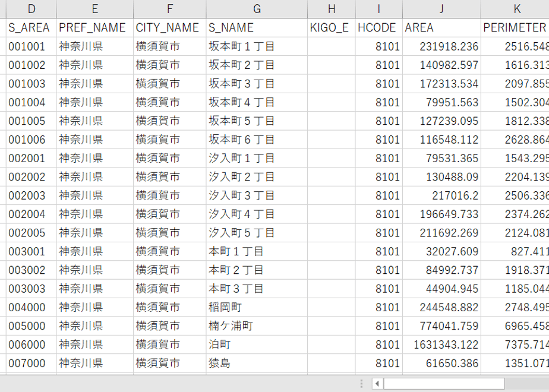Select cell 汐入町４丁目
Image resolution: width=549 pixels, height=392 pixels.
point(257,214)
